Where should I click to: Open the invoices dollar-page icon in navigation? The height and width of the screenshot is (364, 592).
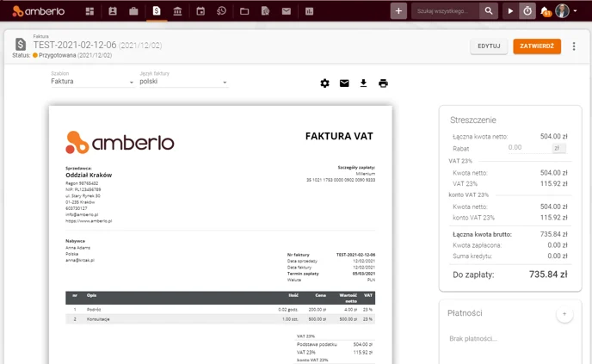coord(157,11)
